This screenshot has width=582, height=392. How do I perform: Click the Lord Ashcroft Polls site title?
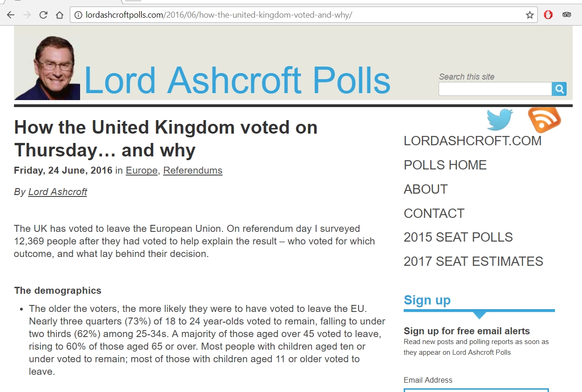[x=237, y=81]
